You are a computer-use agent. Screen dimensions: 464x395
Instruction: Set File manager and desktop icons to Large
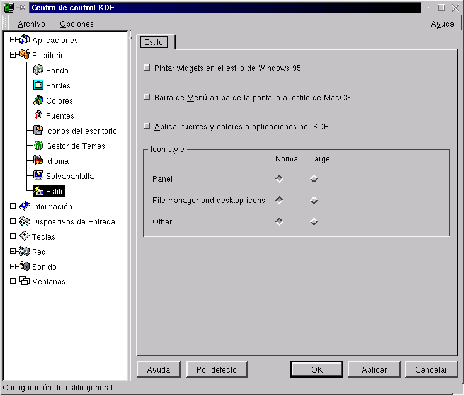point(314,200)
